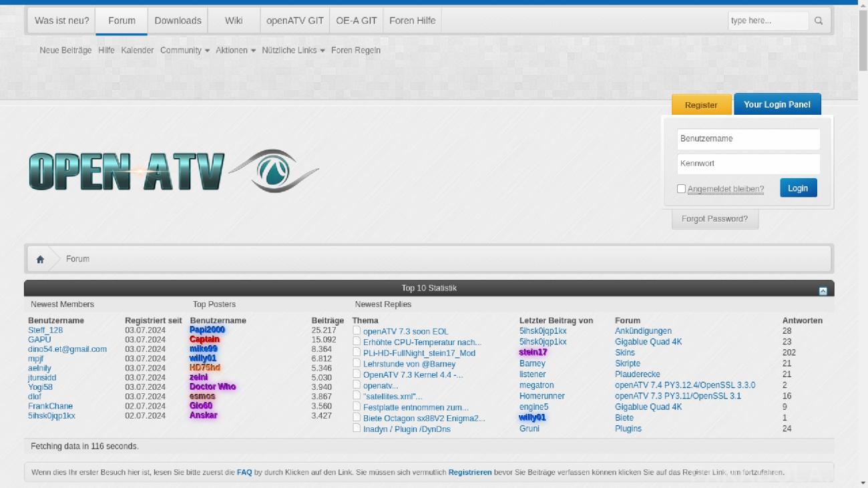
Task: Open Foren Regeln link
Action: tap(356, 50)
